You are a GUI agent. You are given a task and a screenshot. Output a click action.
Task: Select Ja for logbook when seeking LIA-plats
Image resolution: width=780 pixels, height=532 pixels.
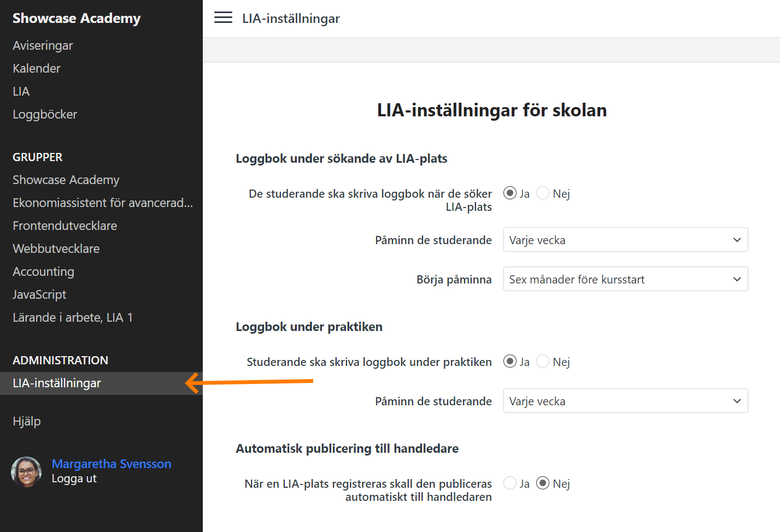coord(510,193)
